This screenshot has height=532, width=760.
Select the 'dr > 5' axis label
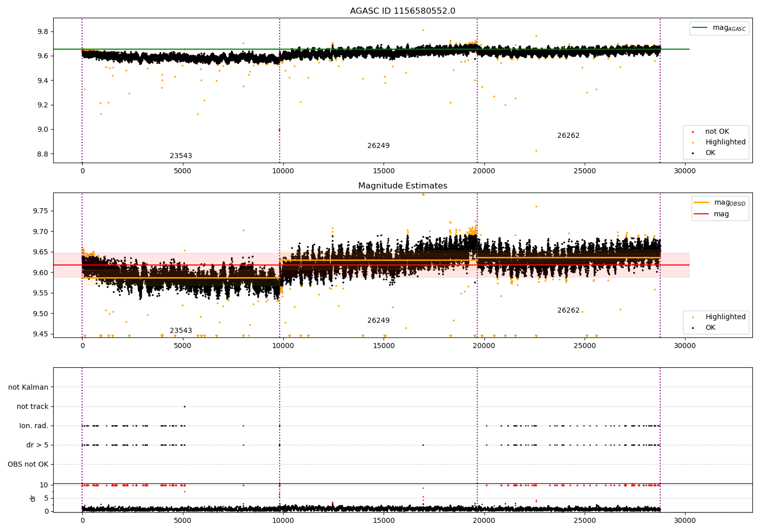coord(37,445)
